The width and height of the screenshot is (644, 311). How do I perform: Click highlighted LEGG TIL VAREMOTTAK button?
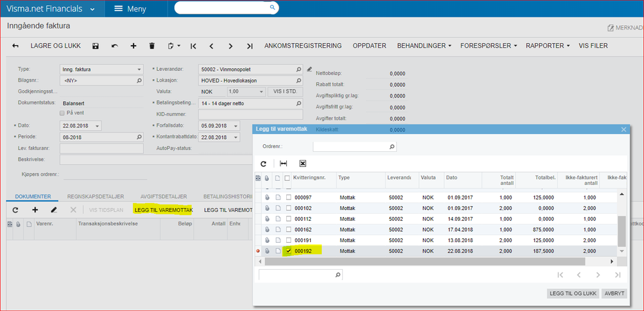(164, 210)
